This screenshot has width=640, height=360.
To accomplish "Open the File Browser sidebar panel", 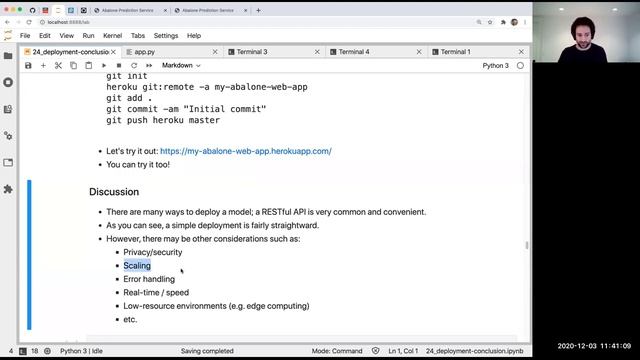I will point(8,56).
